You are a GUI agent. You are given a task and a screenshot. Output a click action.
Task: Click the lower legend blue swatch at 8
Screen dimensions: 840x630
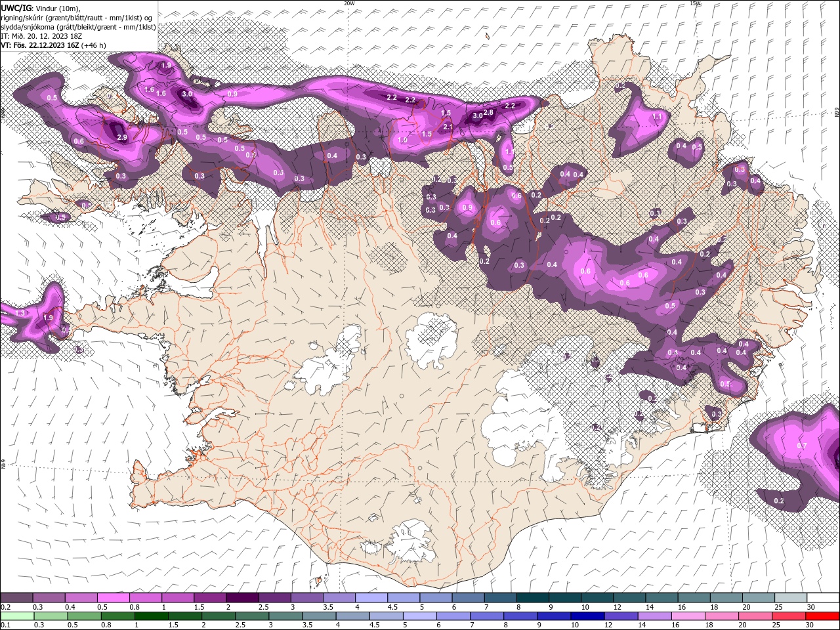coord(520,616)
